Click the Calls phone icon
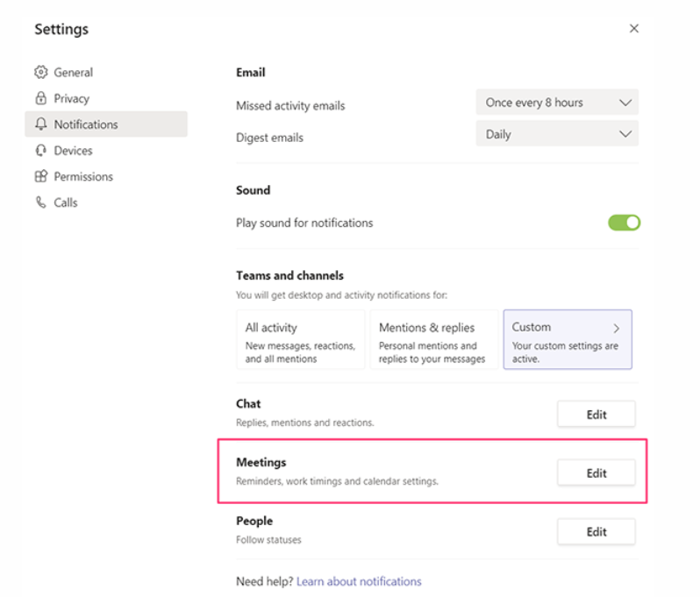The height and width of the screenshot is (597, 700). [x=40, y=203]
